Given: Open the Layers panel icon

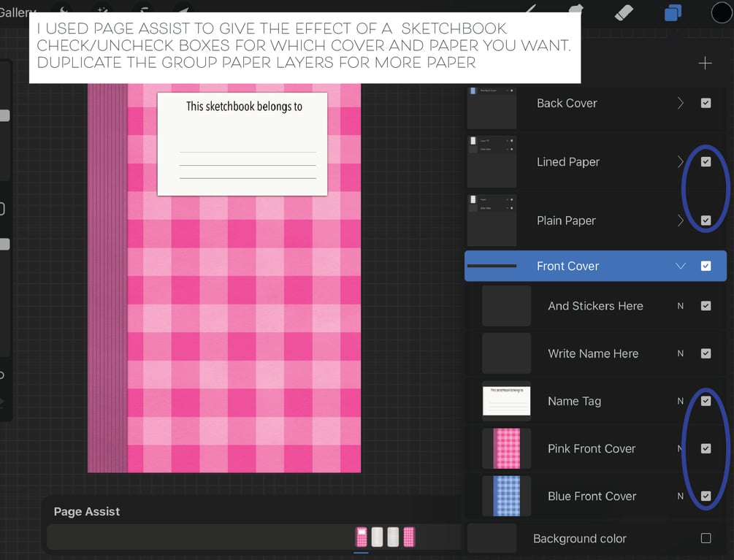Looking at the screenshot, I should 673,13.
